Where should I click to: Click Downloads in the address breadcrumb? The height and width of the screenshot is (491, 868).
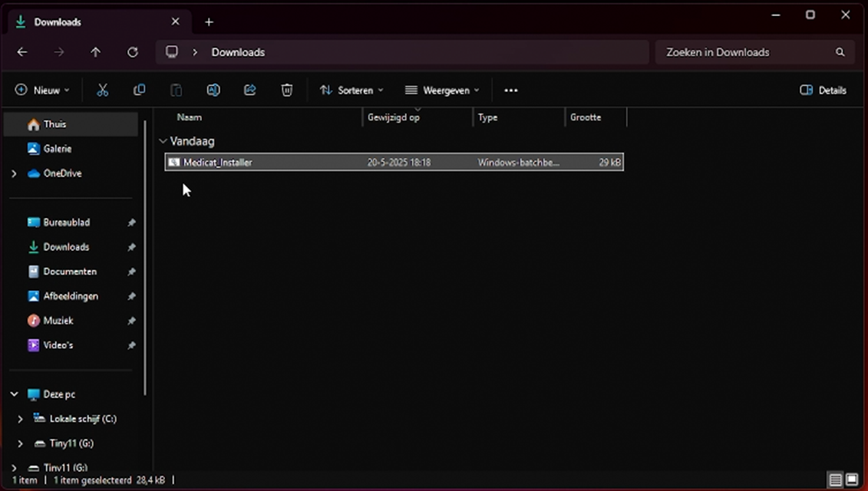tap(238, 52)
